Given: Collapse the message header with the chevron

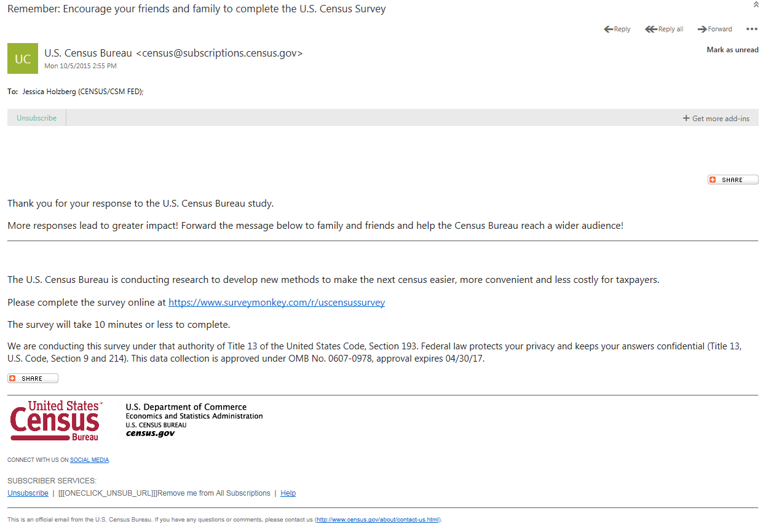Looking at the screenshot, I should 756,5.
